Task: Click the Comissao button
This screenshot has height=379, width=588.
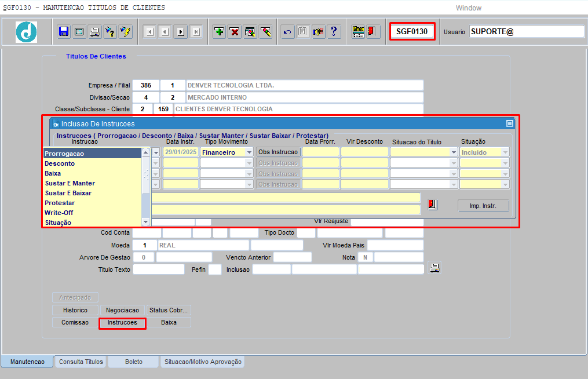Action: [75, 322]
